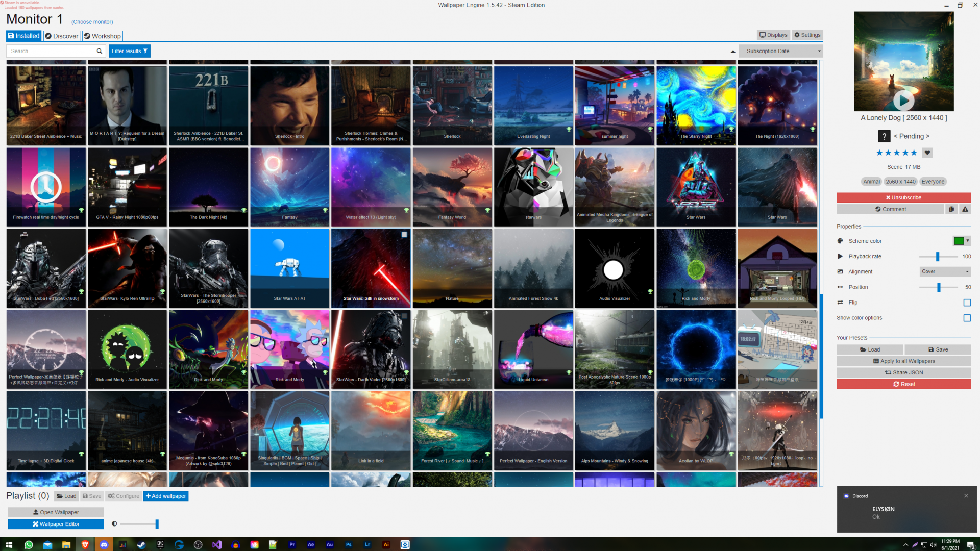This screenshot has height=551, width=980.
Task: Select Firewatch real time day/night cycle
Action: 46,187
